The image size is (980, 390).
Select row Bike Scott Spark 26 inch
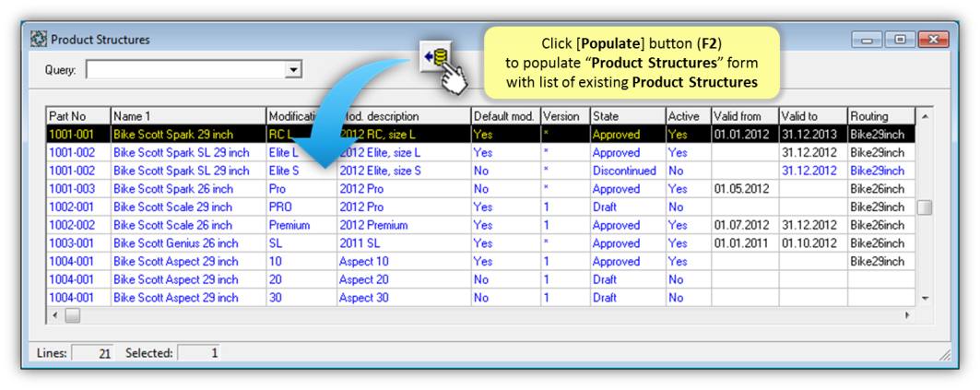pyautogui.click(x=481, y=189)
